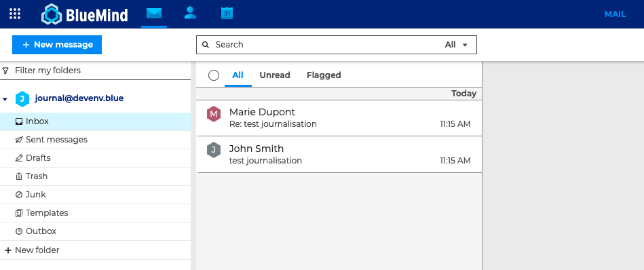Open the applications grid menu
644x270 pixels.
pos(15,14)
